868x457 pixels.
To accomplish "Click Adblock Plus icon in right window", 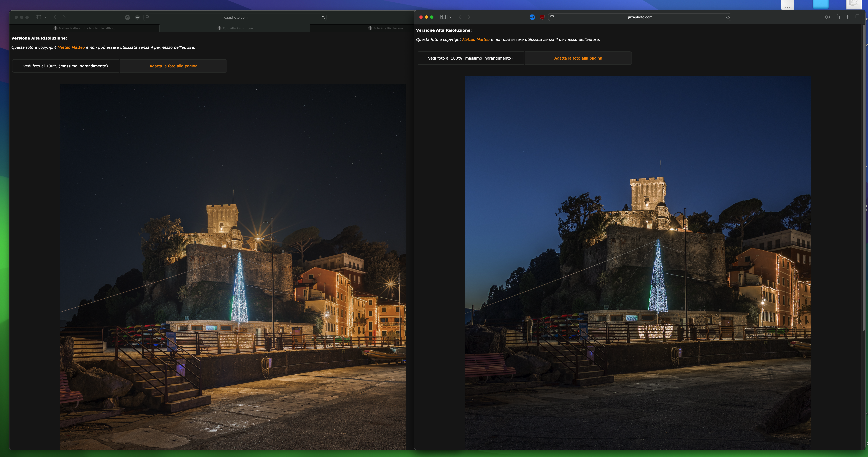I will (532, 17).
